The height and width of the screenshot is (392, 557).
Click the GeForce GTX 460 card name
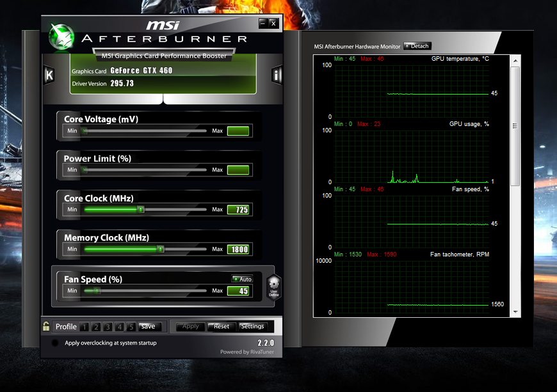[141, 70]
